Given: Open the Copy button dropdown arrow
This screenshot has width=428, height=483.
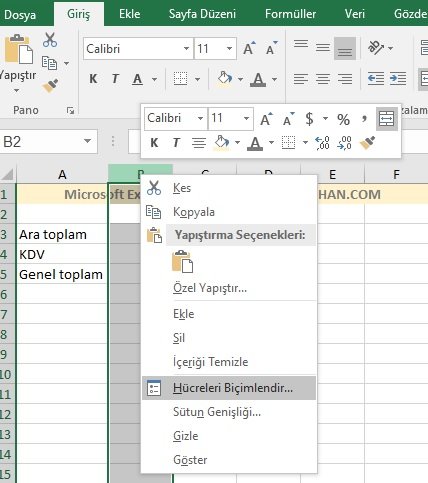Looking at the screenshot, I should point(66,63).
